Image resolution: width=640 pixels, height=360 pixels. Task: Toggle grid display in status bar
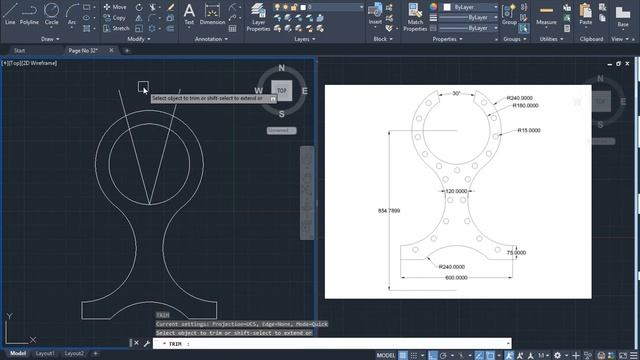tap(403, 356)
